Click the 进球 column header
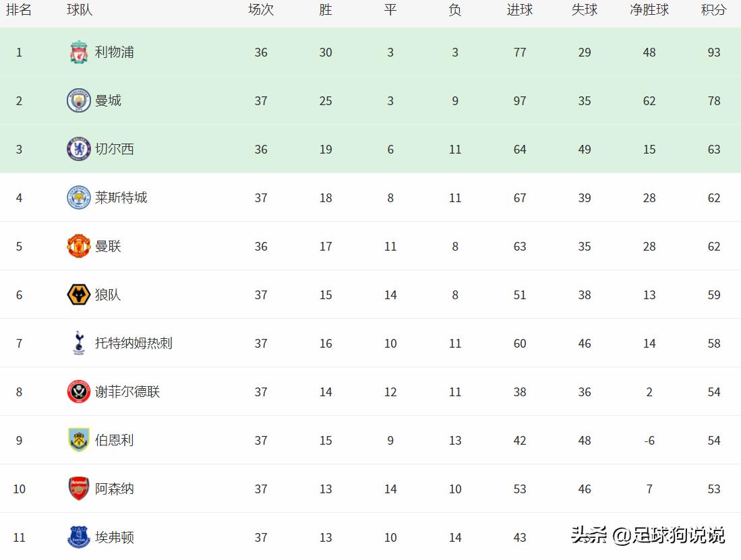Image resolution: width=741 pixels, height=560 pixels. 519,10
